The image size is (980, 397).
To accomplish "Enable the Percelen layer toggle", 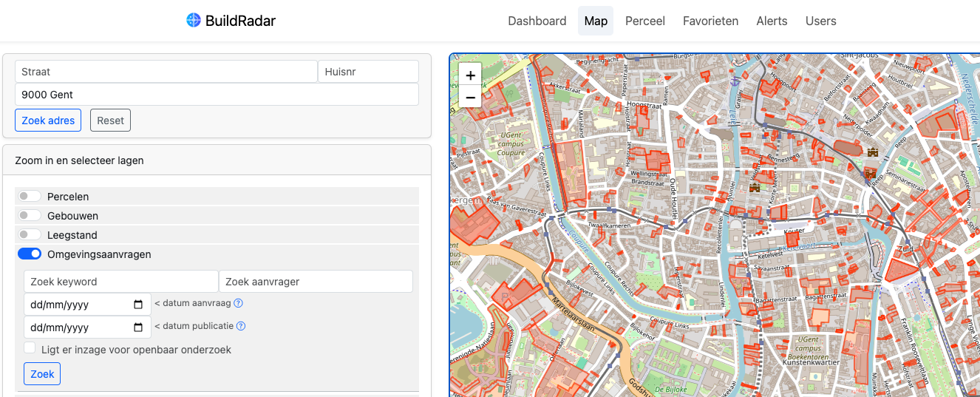I will coord(30,197).
